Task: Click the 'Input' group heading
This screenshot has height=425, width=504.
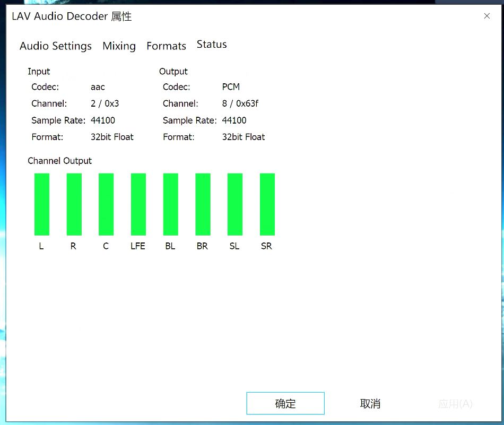Action: (39, 72)
